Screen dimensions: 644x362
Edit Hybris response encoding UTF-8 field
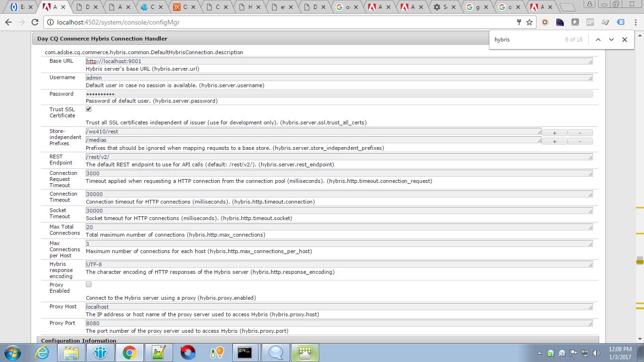(x=339, y=264)
